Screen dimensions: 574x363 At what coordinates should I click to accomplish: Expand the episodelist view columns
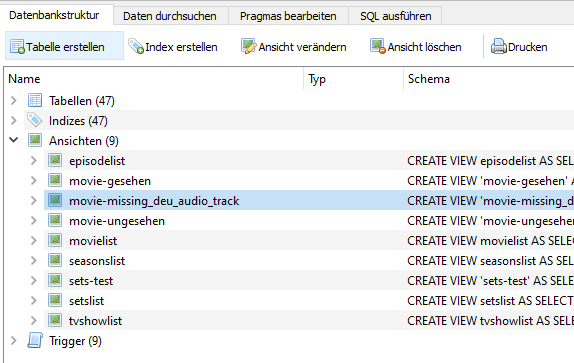(34, 161)
